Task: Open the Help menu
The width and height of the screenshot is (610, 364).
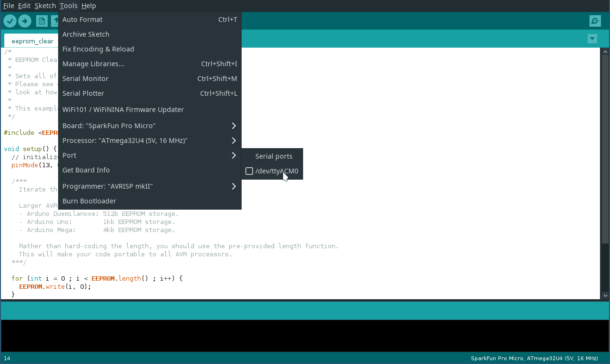Action: [x=89, y=6]
